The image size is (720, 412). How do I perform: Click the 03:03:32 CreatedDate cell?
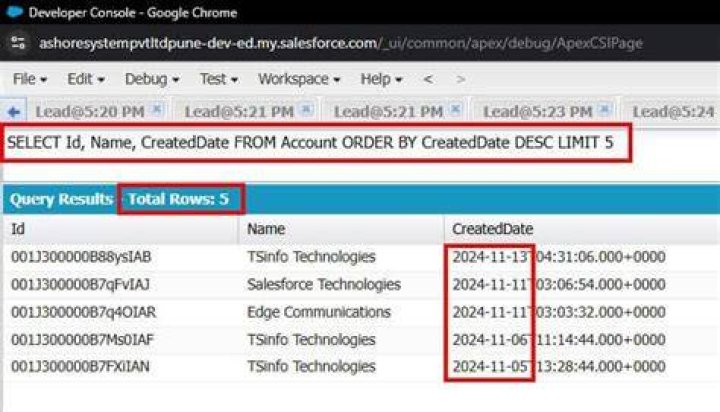(559, 312)
